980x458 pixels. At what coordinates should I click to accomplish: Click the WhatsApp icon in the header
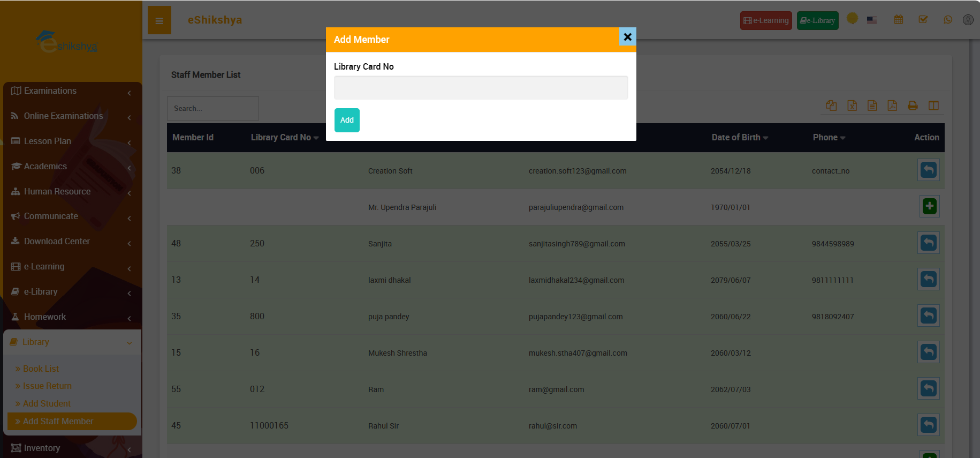(x=948, y=20)
